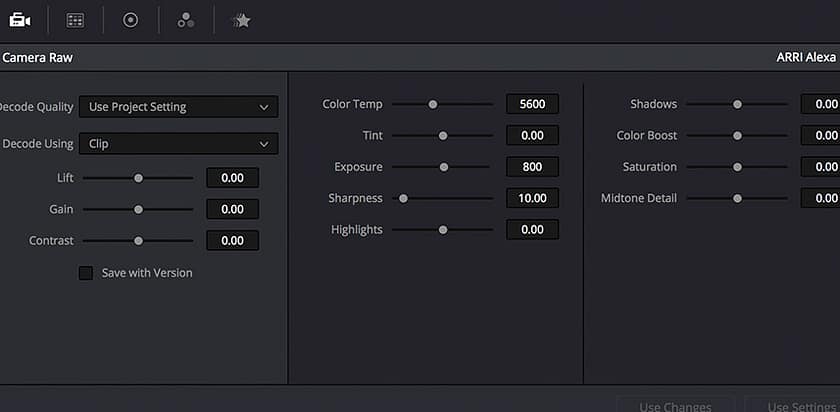This screenshot has width=840, height=412.
Task: Open the Color Match grid icon
Action: pyautogui.click(x=75, y=20)
